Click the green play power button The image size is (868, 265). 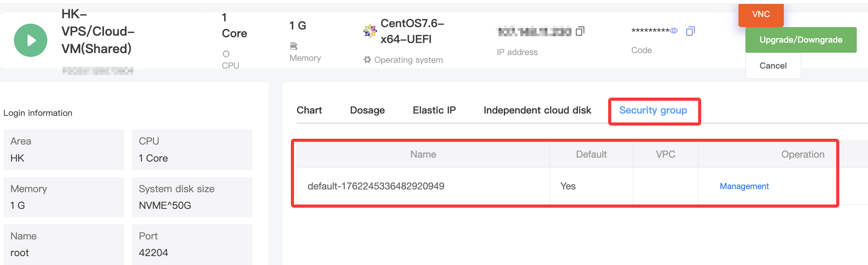(x=31, y=40)
